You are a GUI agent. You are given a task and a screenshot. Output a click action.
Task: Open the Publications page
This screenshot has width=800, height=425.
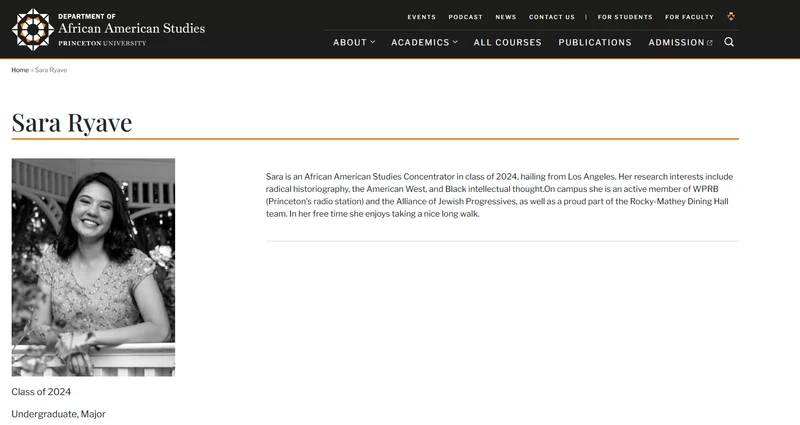point(595,42)
